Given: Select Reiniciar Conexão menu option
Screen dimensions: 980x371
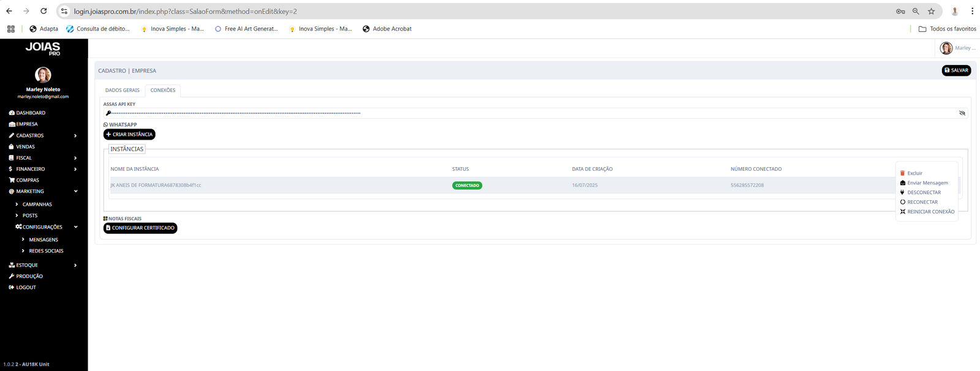Looking at the screenshot, I should coord(930,212).
